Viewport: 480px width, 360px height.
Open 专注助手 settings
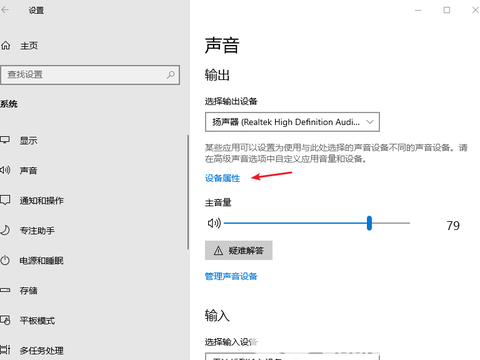pos(37,230)
